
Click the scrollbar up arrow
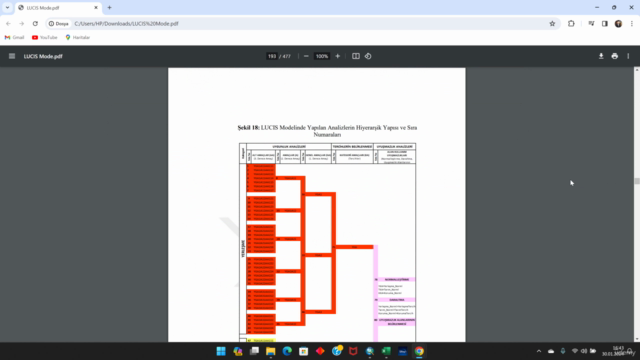[637, 70]
